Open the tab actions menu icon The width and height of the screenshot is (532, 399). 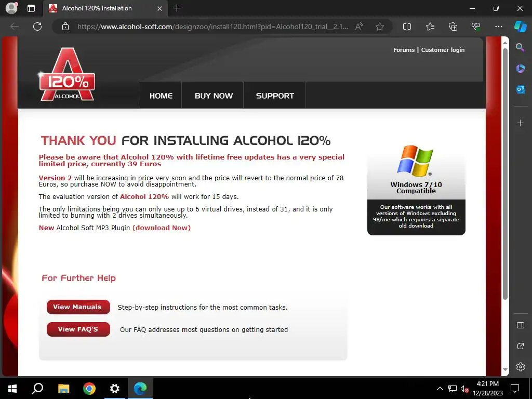pyautogui.click(x=31, y=8)
